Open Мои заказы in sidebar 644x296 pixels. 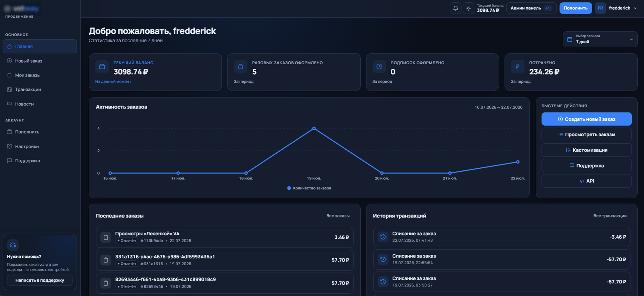point(40,75)
